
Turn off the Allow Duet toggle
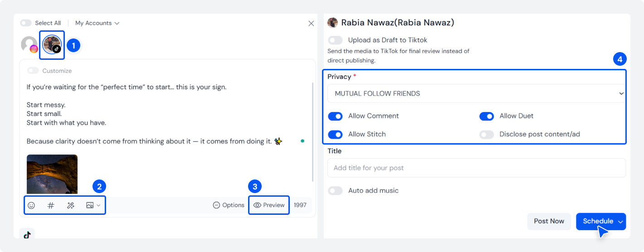tap(487, 116)
